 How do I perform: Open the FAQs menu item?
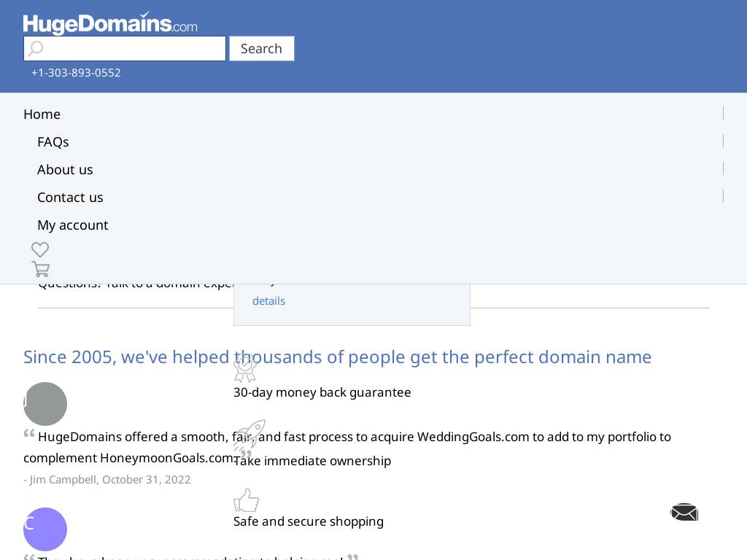click(53, 142)
